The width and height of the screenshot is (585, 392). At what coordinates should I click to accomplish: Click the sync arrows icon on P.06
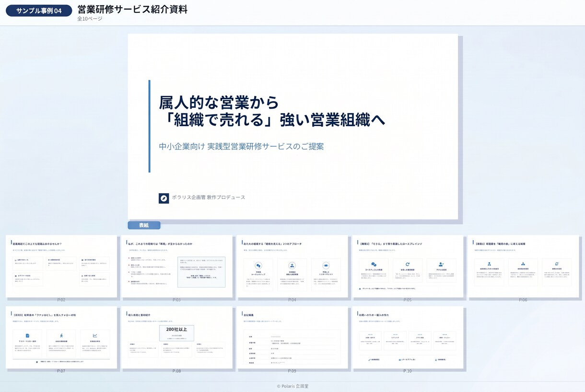coord(557,264)
